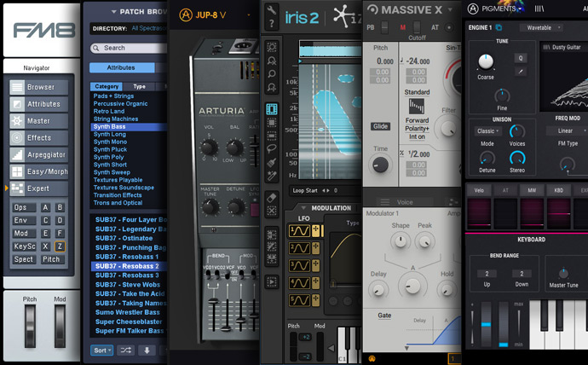Select the Iris 2 eraser tool
Image resolution: width=588 pixels, height=365 pixels.
pos(272,197)
